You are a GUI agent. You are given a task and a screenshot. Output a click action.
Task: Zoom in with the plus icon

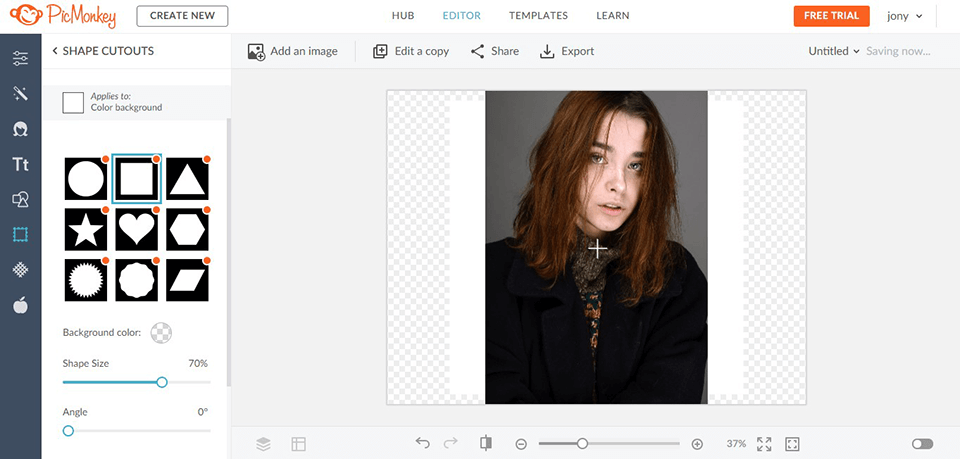(697, 444)
